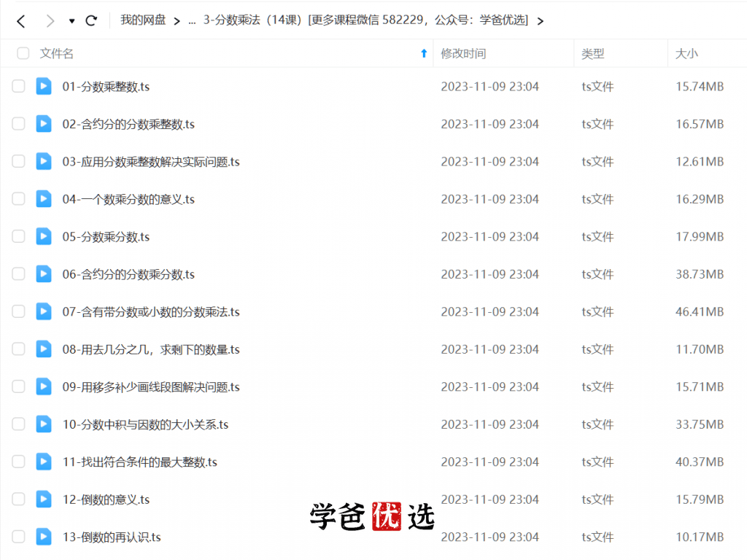Check the box for 02-含约分的分数乘整数.ts
This screenshot has height=560, width=747.
18,124
